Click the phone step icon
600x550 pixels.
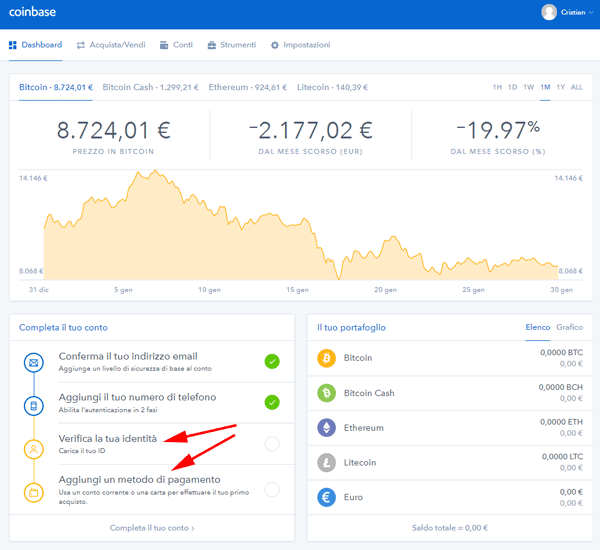click(x=34, y=406)
